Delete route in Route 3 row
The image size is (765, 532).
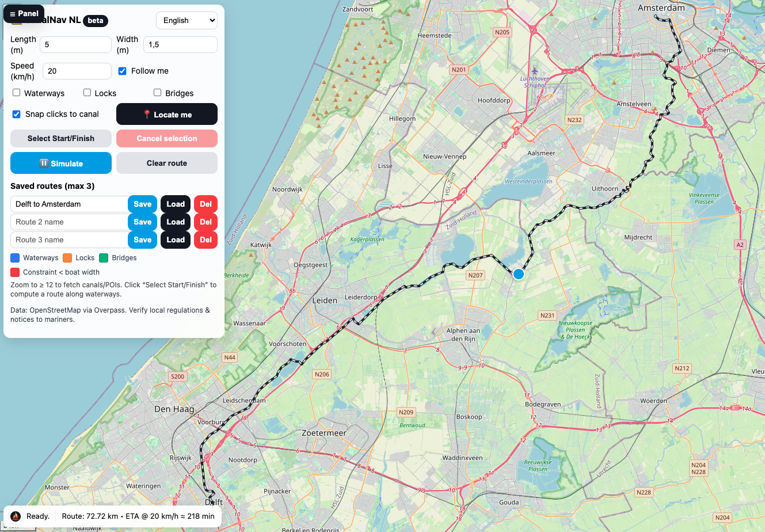click(205, 240)
